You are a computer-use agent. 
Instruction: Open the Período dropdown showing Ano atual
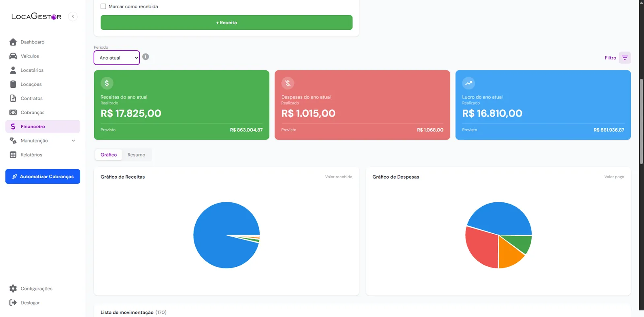[x=117, y=58]
